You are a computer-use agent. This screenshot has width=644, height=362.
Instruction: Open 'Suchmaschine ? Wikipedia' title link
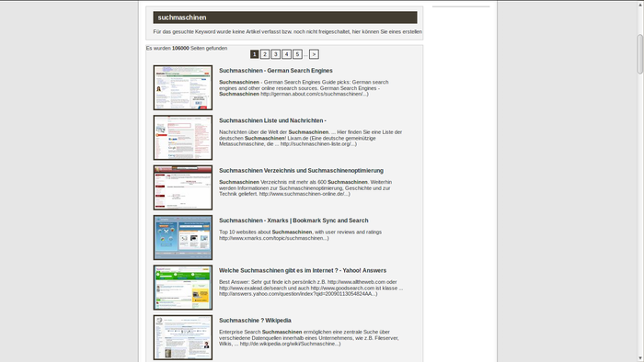click(255, 321)
